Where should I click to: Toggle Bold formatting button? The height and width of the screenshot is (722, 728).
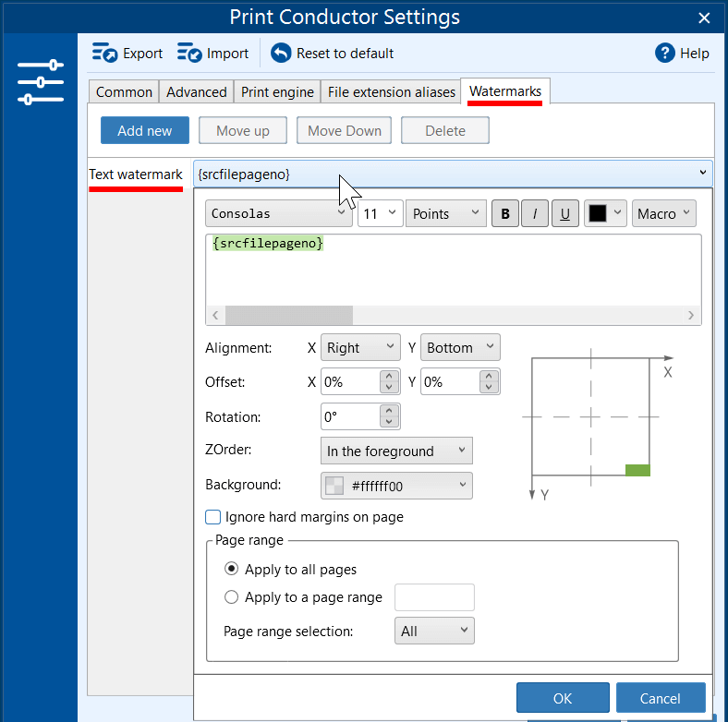tap(505, 213)
